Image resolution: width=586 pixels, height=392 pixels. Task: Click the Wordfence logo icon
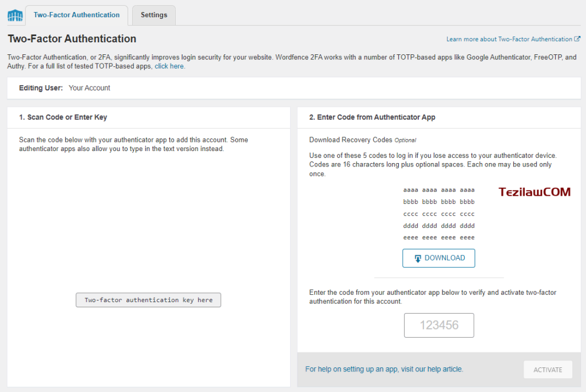[15, 15]
